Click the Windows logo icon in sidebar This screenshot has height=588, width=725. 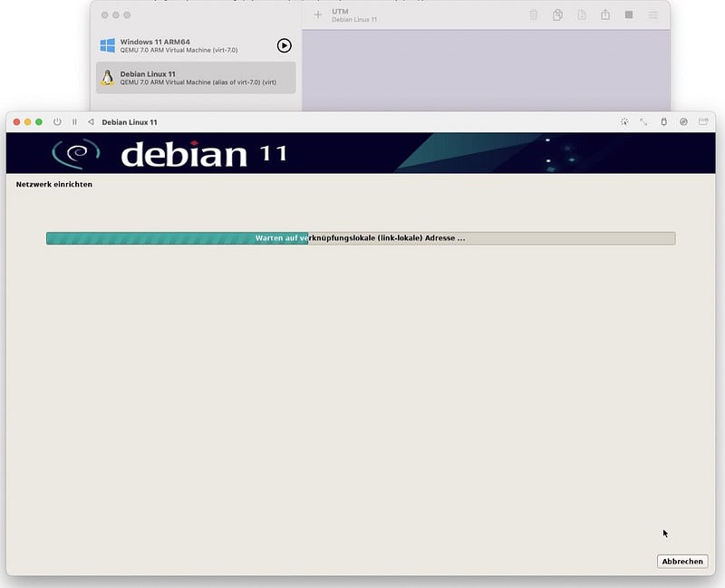point(107,45)
